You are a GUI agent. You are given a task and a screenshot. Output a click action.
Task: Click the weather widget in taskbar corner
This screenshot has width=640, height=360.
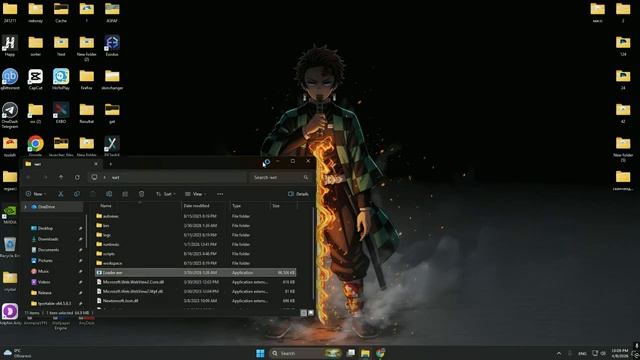pos(17,353)
